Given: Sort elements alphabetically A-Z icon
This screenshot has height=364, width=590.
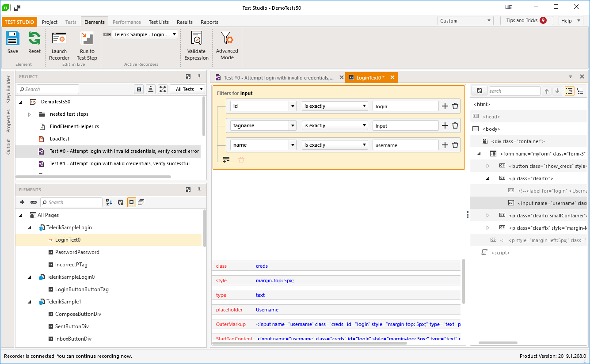Looking at the screenshot, I should [x=110, y=202].
